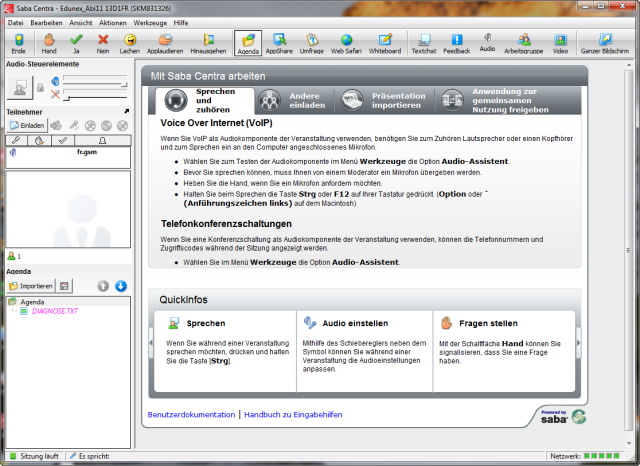The image size is (640, 466).
Task: Show next QuickInfos with right arrow
Action: pos(578,343)
